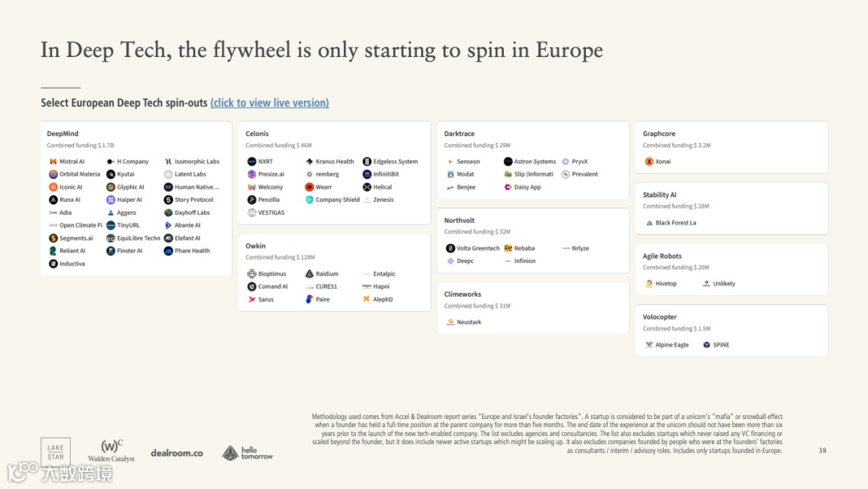This screenshot has height=489, width=868.
Task: Click the Edgeless System icon
Action: pos(366,162)
